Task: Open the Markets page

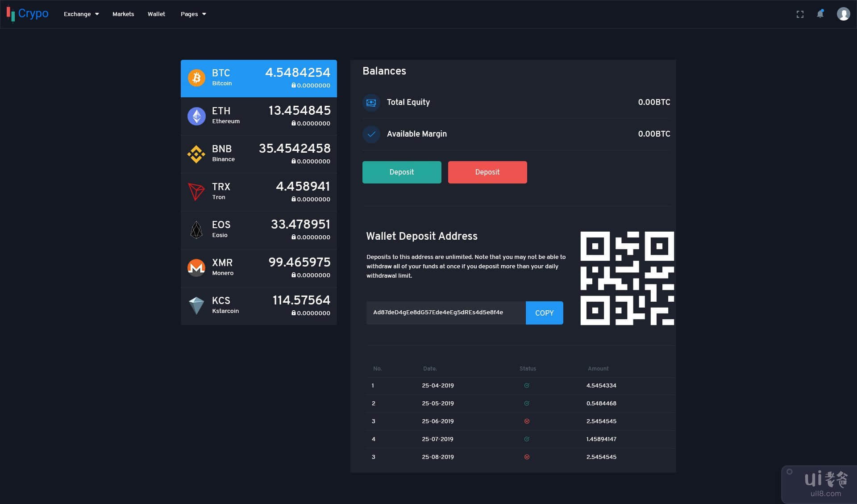Action: [123, 14]
